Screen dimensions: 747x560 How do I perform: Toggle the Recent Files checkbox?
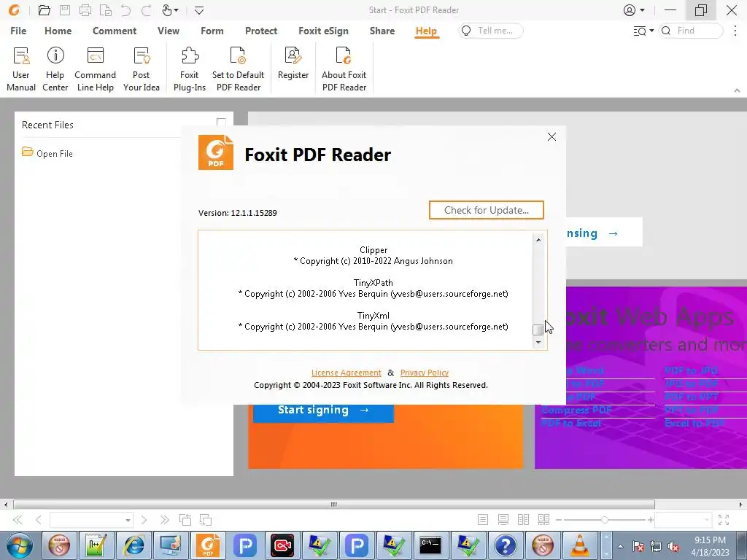click(x=221, y=122)
